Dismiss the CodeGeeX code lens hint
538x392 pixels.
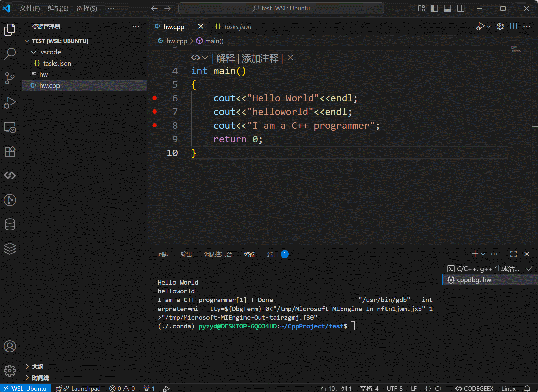click(290, 58)
